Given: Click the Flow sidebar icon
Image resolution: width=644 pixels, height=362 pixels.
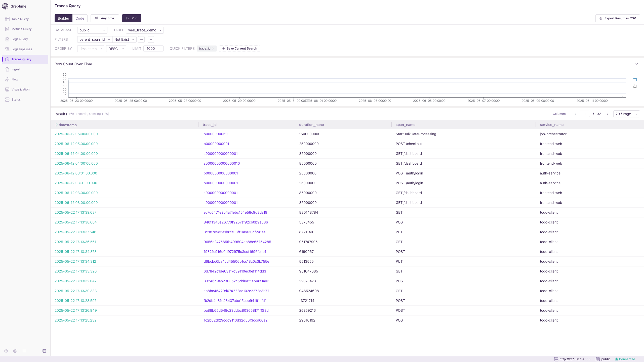Looking at the screenshot, I should tap(7, 79).
